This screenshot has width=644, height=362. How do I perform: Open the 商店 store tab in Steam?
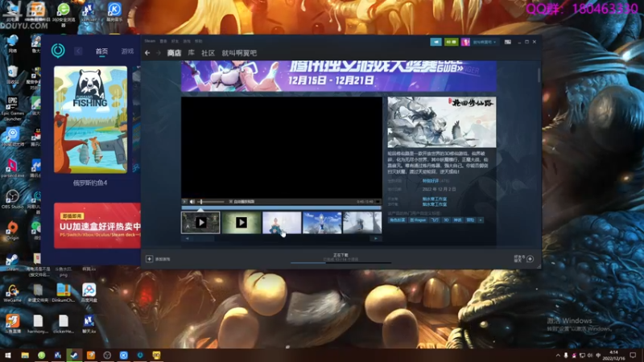point(174,53)
